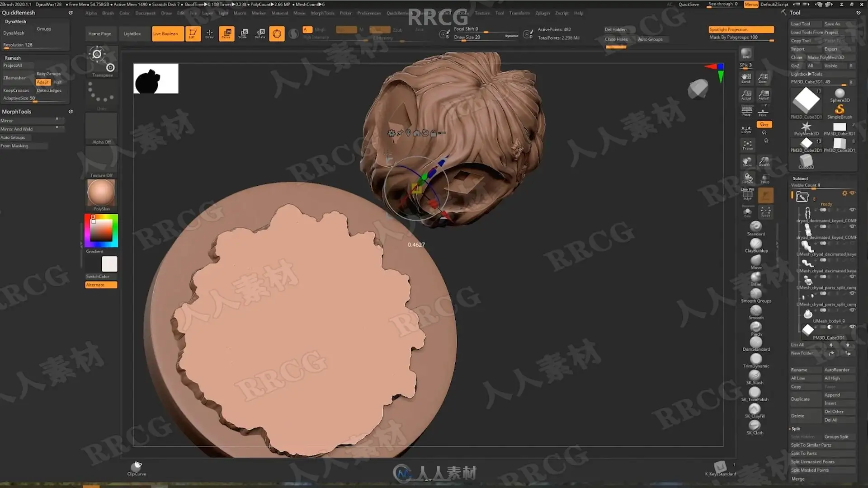The width and height of the screenshot is (868, 488).
Task: Select the Sphere3D tool
Action: (840, 95)
